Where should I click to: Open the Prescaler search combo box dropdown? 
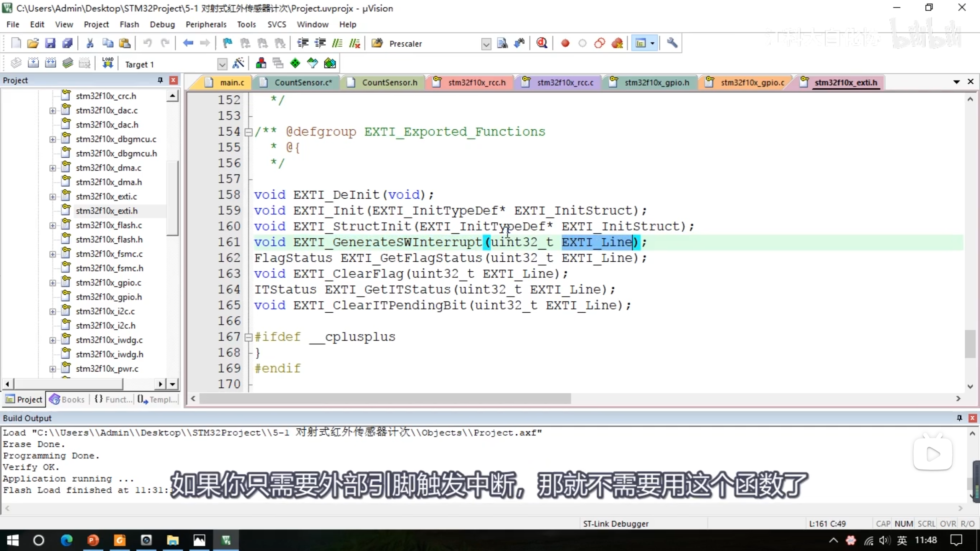(x=486, y=44)
